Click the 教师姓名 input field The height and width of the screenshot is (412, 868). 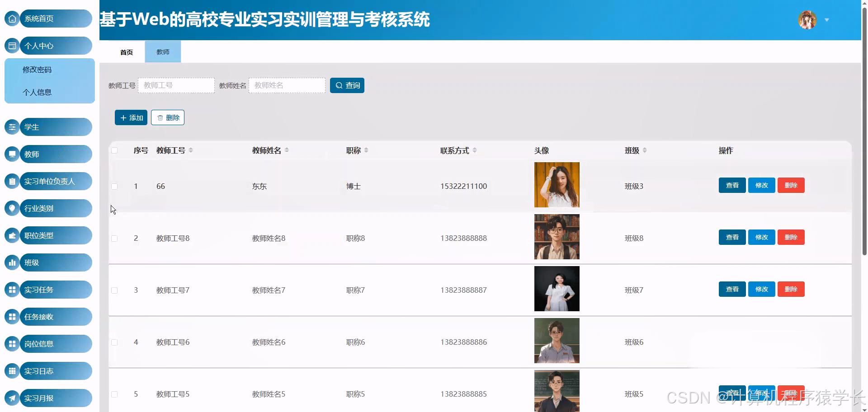click(287, 85)
